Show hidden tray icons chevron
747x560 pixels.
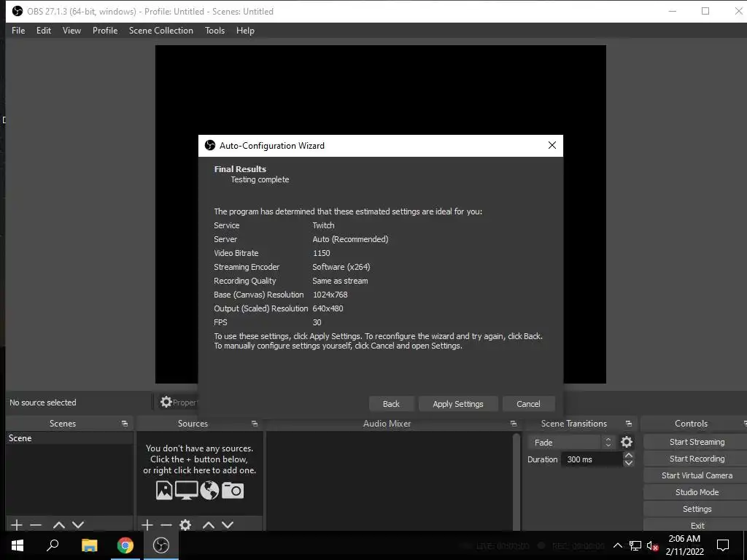pyautogui.click(x=617, y=545)
